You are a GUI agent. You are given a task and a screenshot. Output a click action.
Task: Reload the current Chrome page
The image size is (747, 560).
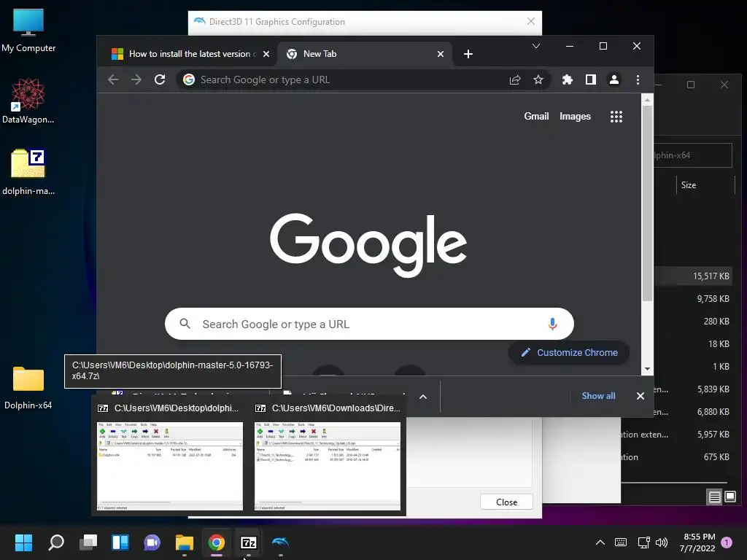(x=160, y=79)
